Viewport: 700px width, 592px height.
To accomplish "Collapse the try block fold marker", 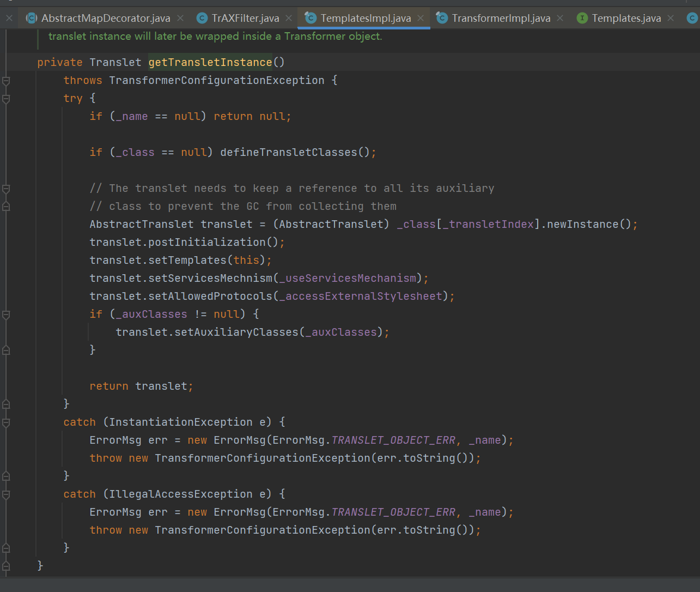I will (6, 99).
